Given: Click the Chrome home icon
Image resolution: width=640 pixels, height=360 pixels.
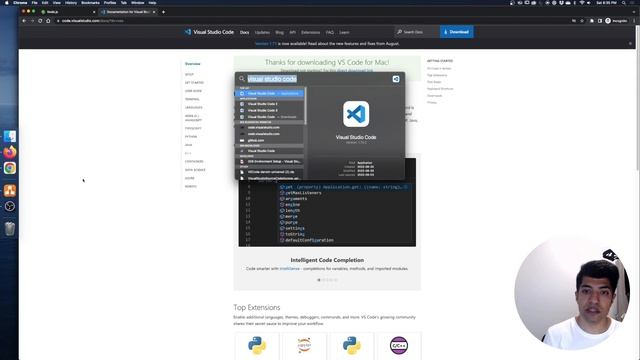Looking at the screenshot, I should 48,21.
